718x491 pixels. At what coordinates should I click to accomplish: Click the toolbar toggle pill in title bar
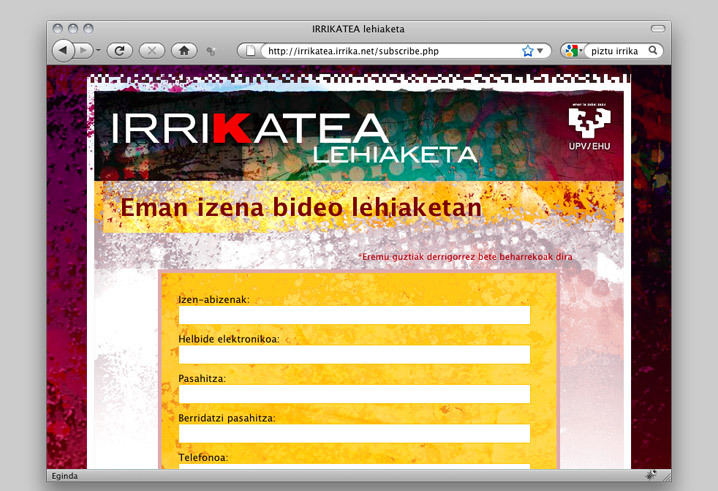(x=657, y=28)
